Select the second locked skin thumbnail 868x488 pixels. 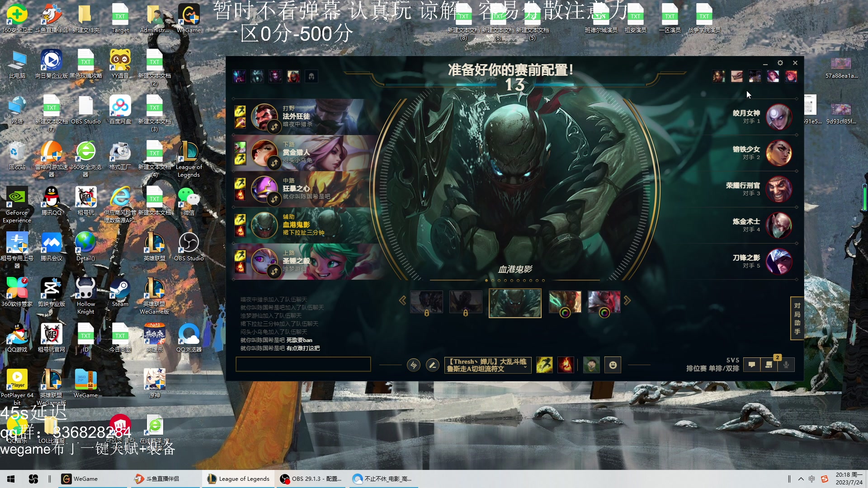466,302
